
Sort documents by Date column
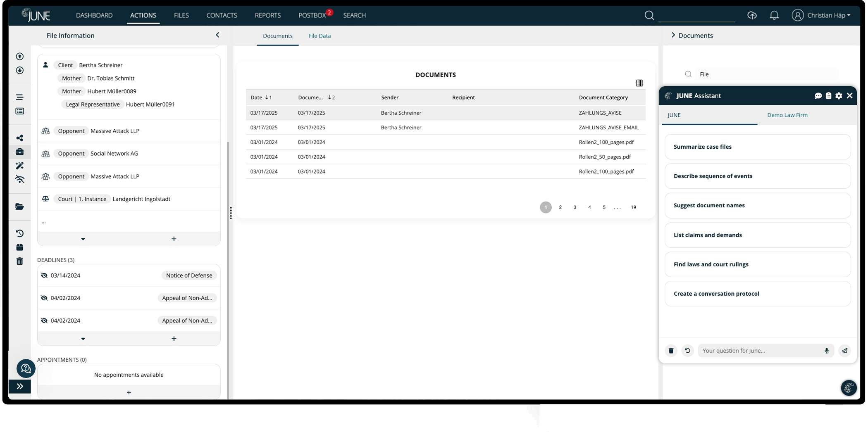click(261, 97)
